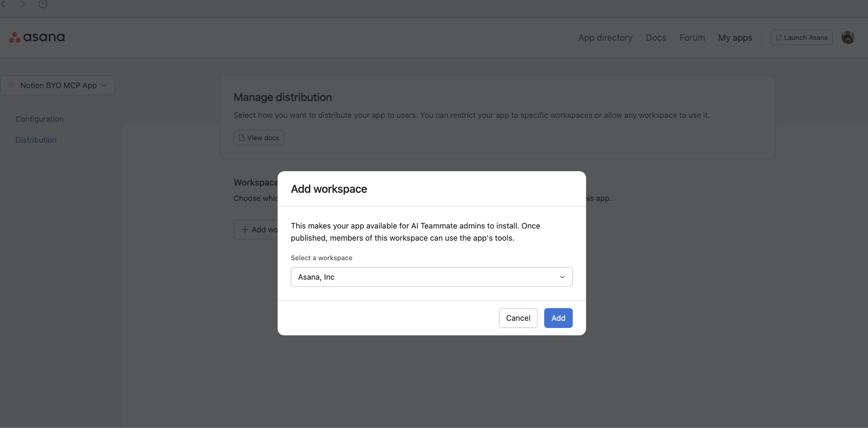Go to My apps
Image resolution: width=868 pixels, height=428 pixels.
point(735,37)
